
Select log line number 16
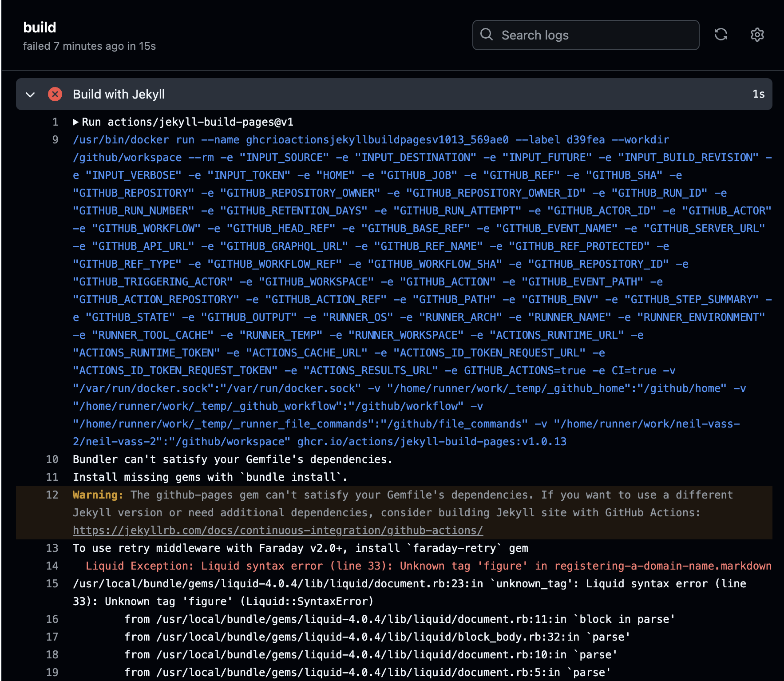pos(52,619)
